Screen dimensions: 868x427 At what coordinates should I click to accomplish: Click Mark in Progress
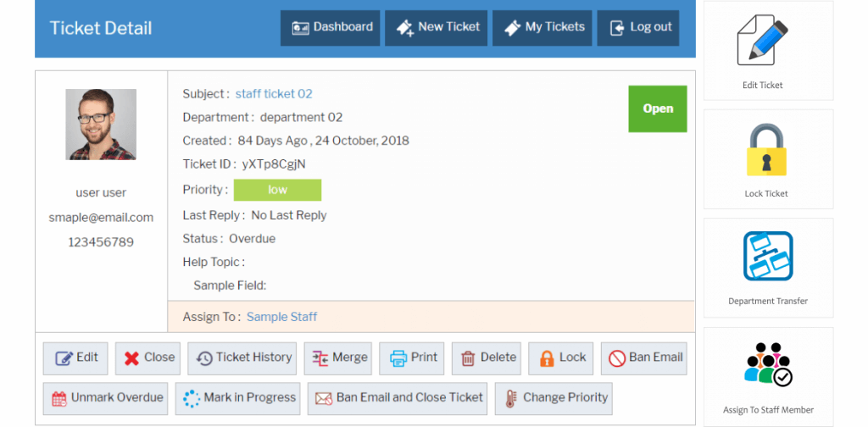238,398
